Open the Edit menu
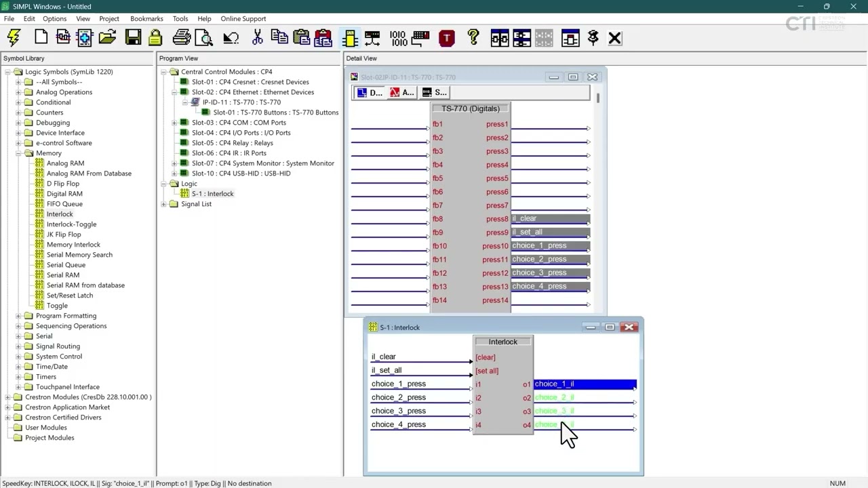Screen dimensions: 868x488 tap(29, 18)
